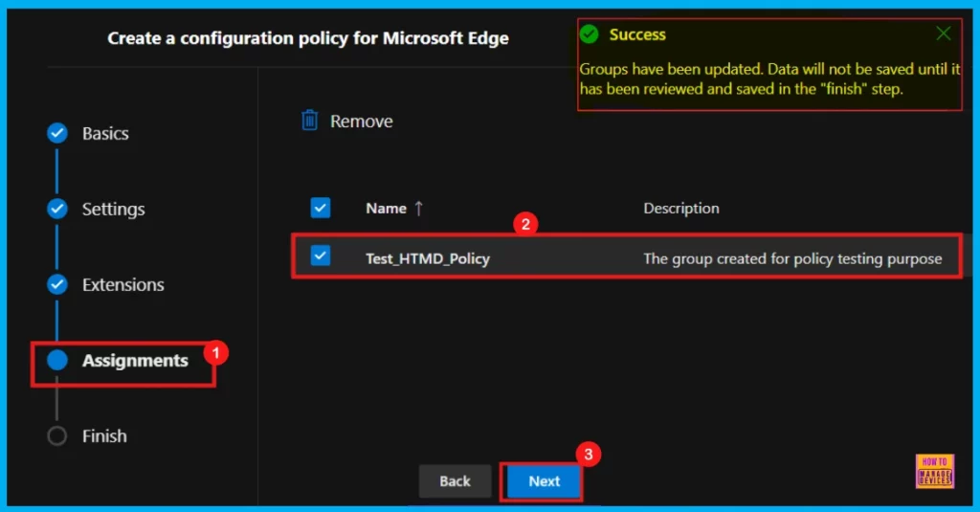
Task: Click the green Success checkmark icon
Action: (x=589, y=33)
